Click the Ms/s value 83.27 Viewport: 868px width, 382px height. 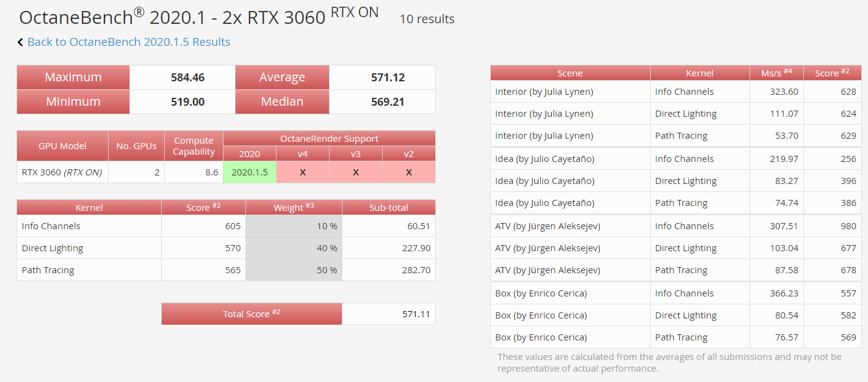[787, 181]
